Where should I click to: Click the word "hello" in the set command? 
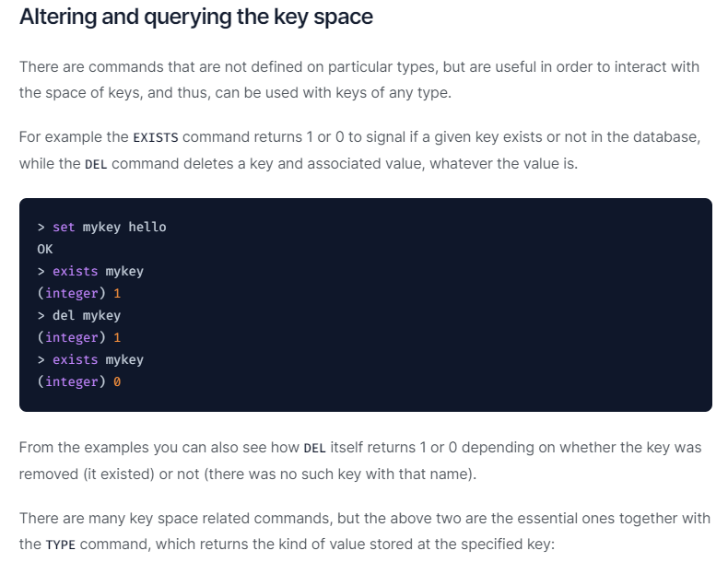coord(147,227)
